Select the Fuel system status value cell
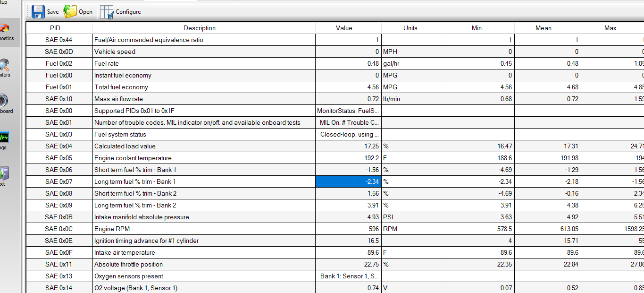644x293 pixels. pyautogui.click(x=348, y=134)
